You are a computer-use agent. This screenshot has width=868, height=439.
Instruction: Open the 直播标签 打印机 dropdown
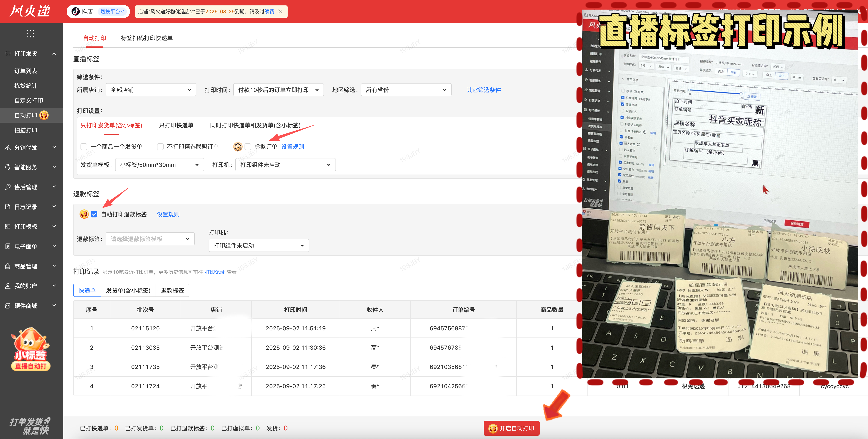[x=285, y=165]
